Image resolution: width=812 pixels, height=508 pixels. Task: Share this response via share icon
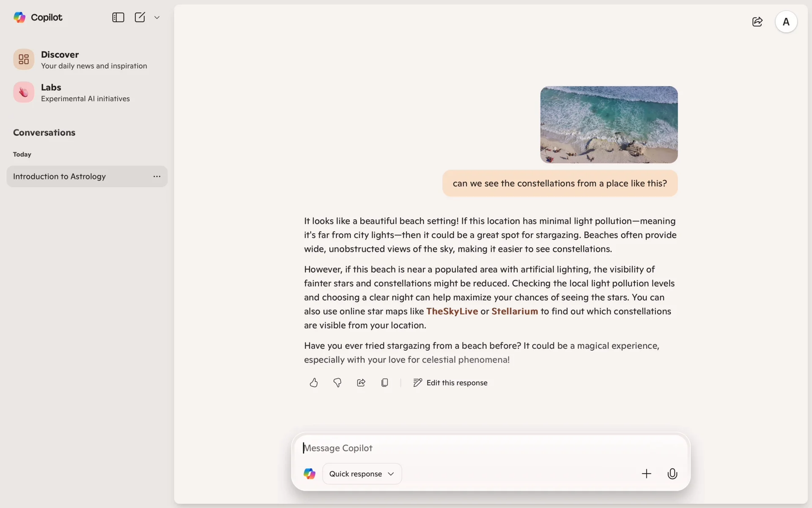[361, 383]
